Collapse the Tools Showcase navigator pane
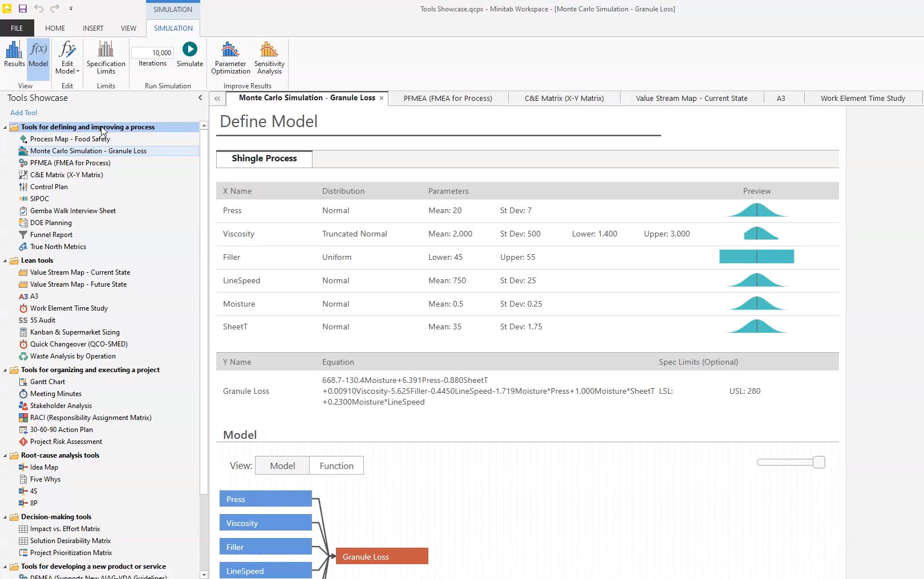Image resolution: width=924 pixels, height=579 pixels. point(200,98)
